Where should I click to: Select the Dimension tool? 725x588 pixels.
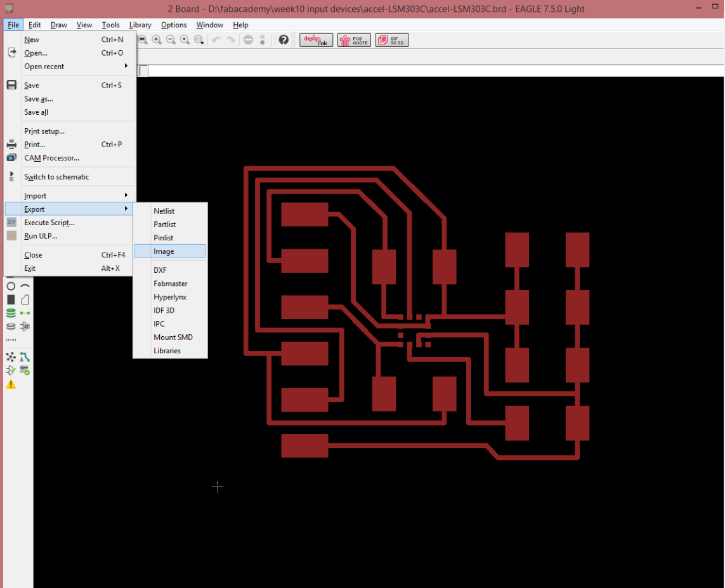click(x=11, y=340)
